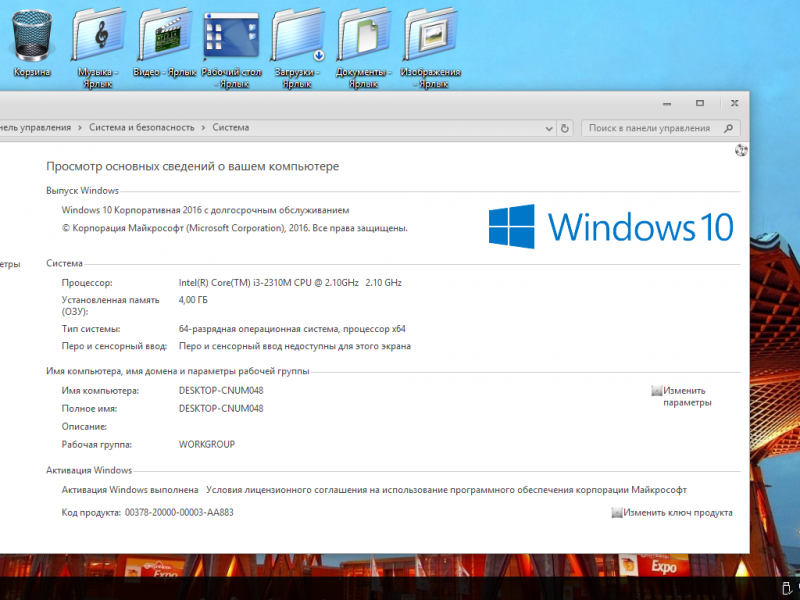
Task: Click the Имя компьютера, имя домена section header
Action: click(178, 371)
